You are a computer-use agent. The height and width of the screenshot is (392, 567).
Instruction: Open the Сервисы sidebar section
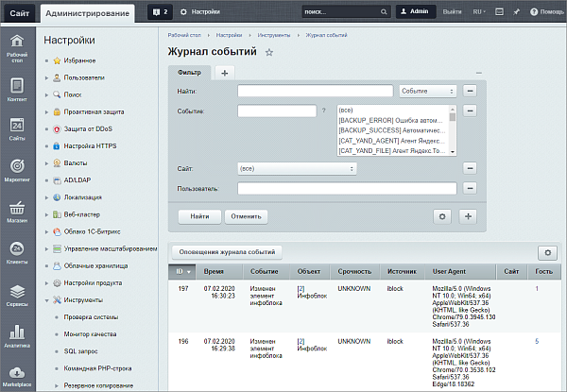pos(17,295)
